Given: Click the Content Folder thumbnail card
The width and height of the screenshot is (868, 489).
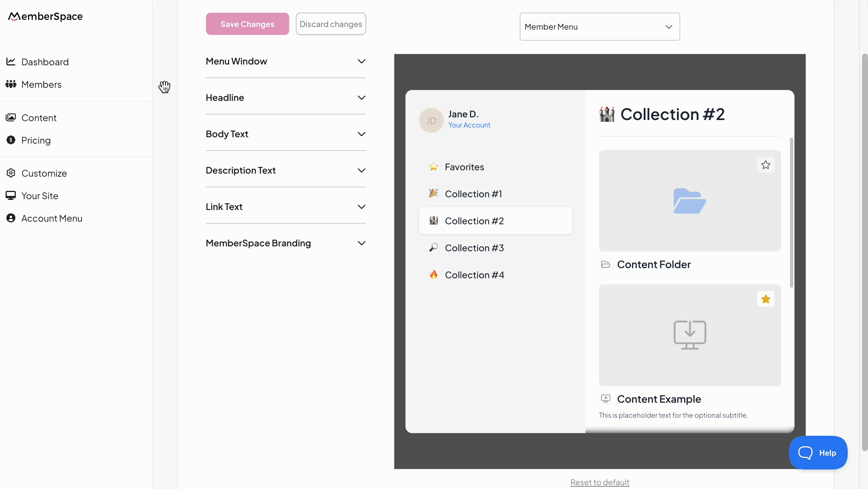Looking at the screenshot, I should [690, 201].
